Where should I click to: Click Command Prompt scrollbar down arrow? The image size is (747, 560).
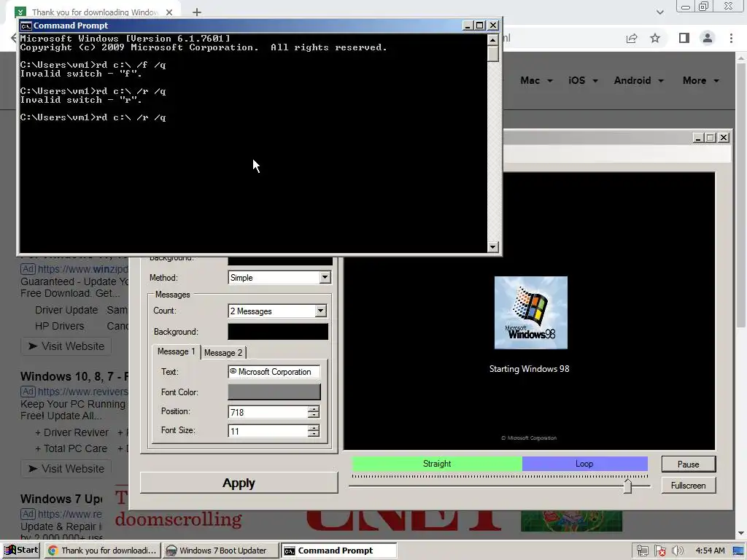tap(493, 246)
